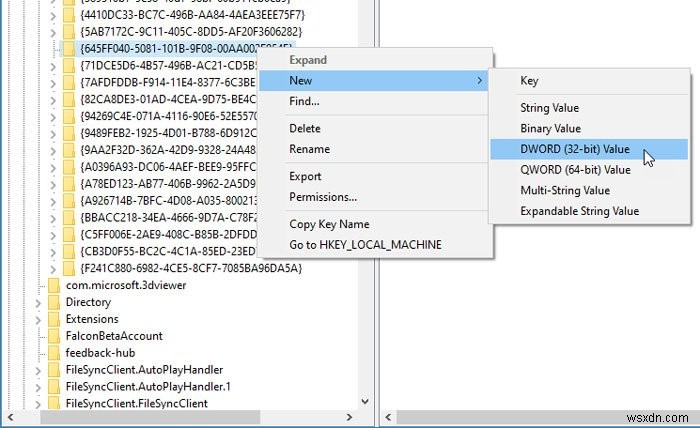Click folder icon of {9489FEB2-1925-4D01 key
The height and width of the screenshot is (428, 700).
(x=69, y=133)
